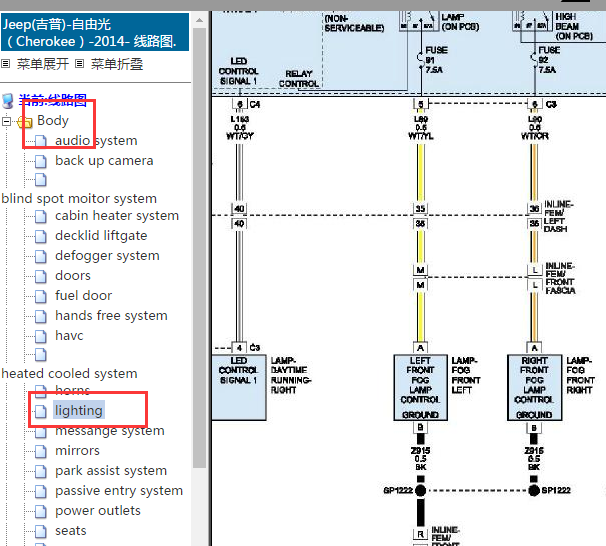Click page icon beside doors
The image size is (606, 546).
[41, 277]
